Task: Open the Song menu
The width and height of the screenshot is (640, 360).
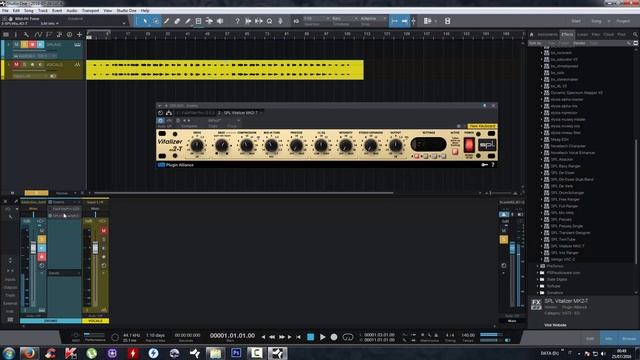Action: coord(29,11)
